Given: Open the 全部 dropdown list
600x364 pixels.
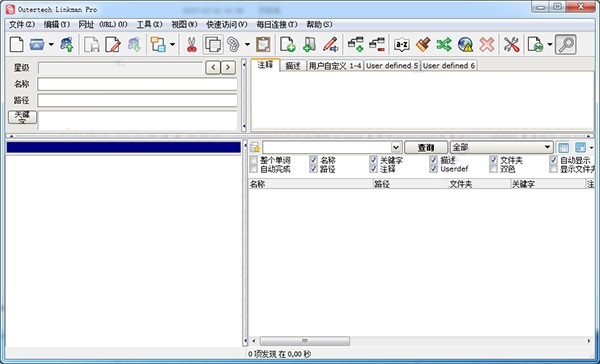Looking at the screenshot, I should [x=502, y=147].
